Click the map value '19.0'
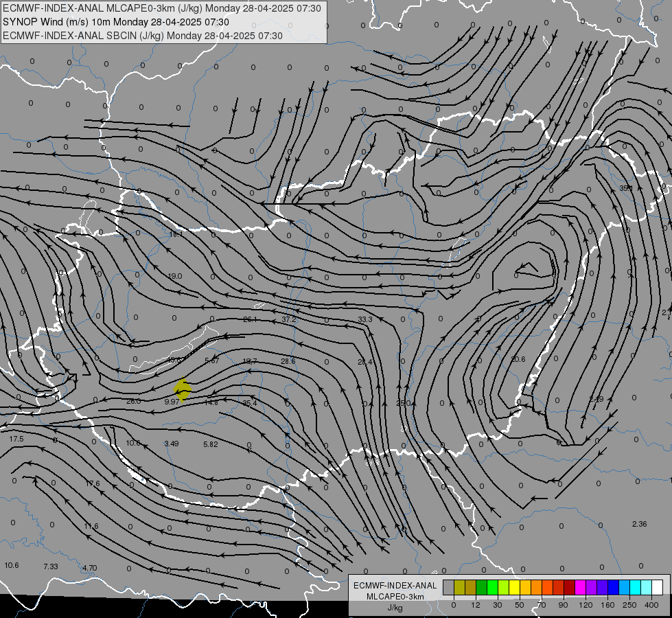 coord(175,276)
